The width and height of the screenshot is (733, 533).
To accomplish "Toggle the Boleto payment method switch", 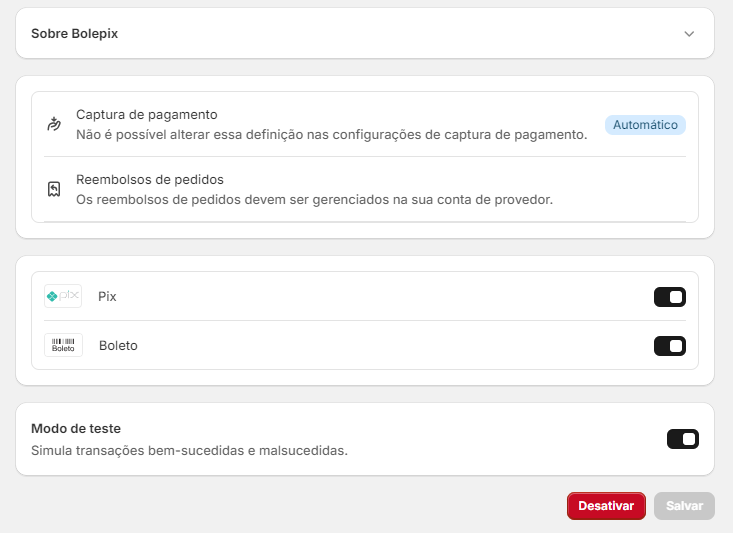I will tap(669, 346).
